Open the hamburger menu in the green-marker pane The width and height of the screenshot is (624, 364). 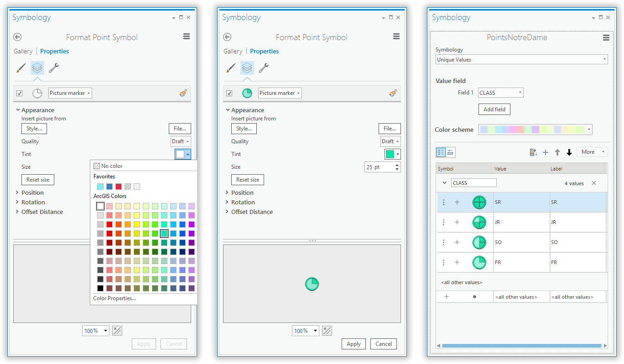[x=396, y=36]
